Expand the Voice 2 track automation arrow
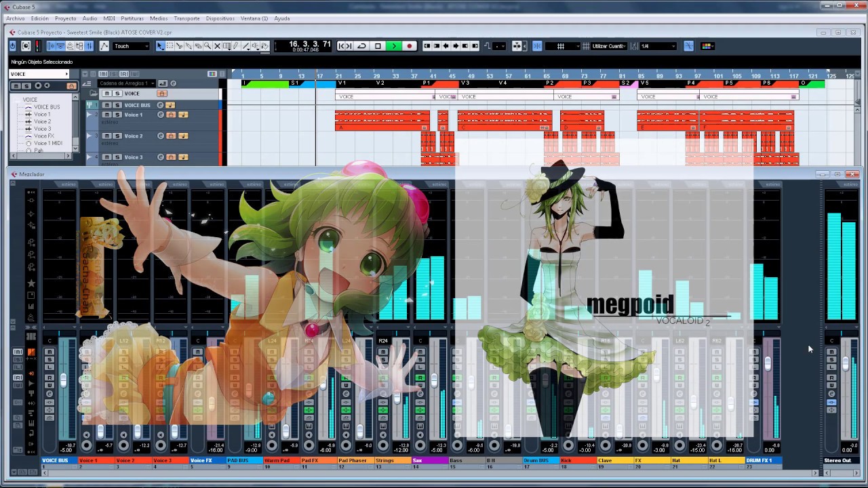The width and height of the screenshot is (868, 488). pos(89,136)
